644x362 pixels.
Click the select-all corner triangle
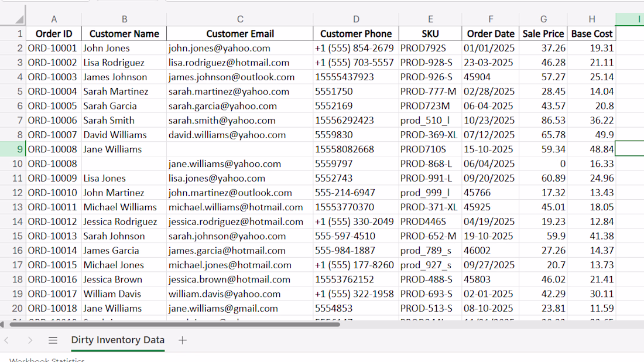[x=19, y=19]
